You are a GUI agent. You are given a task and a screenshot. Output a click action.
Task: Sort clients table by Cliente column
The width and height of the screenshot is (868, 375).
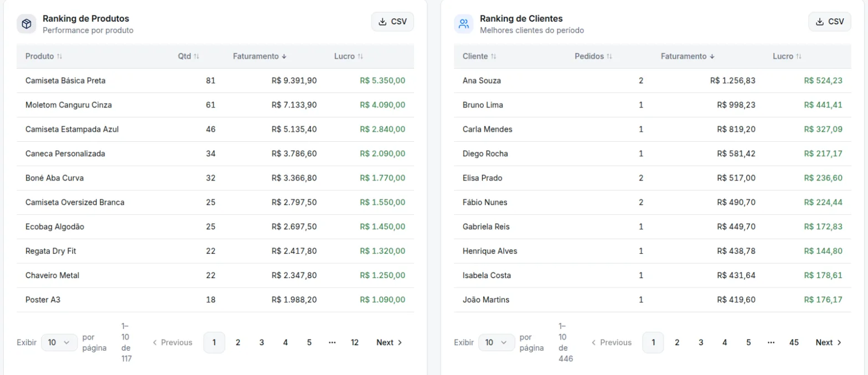coord(479,56)
